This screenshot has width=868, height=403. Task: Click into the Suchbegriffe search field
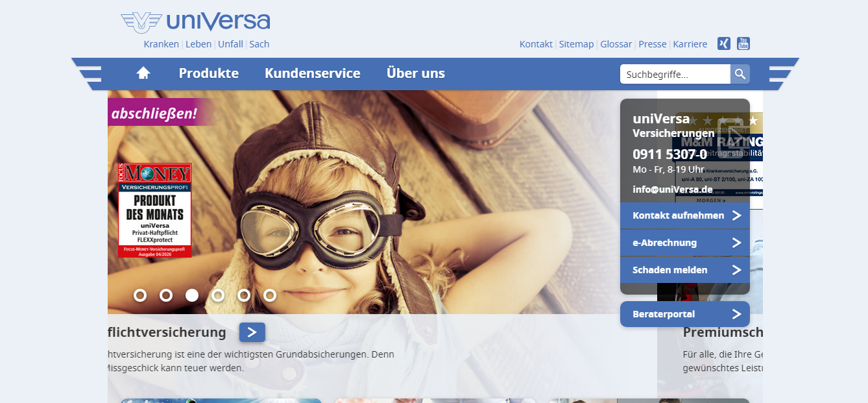point(675,74)
